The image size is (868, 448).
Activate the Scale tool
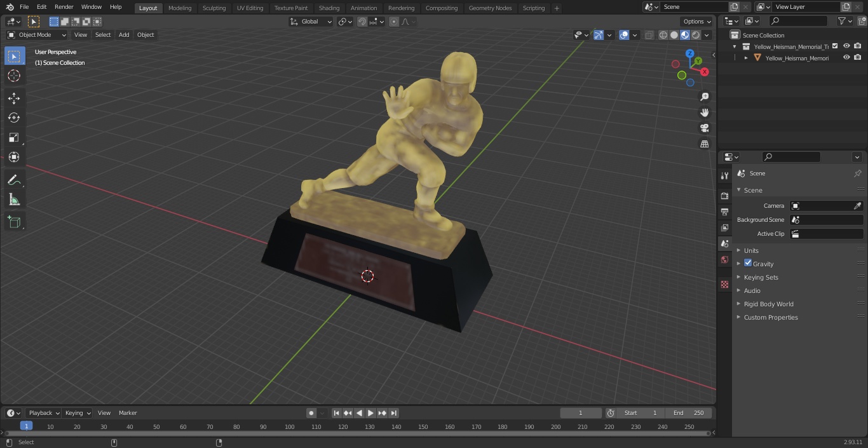click(x=14, y=137)
